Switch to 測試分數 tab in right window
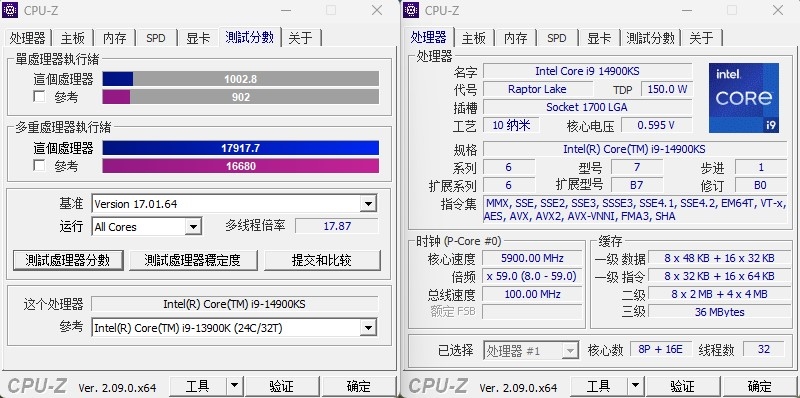The image size is (800, 398). pos(651,38)
